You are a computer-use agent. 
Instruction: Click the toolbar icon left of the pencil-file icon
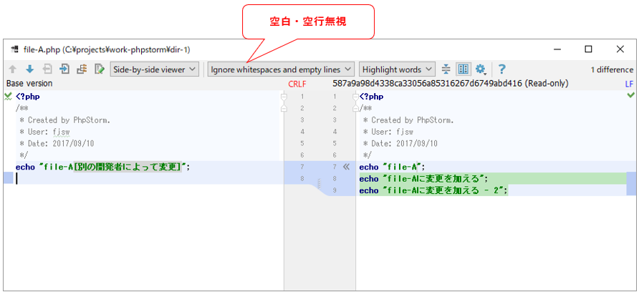[82, 69]
